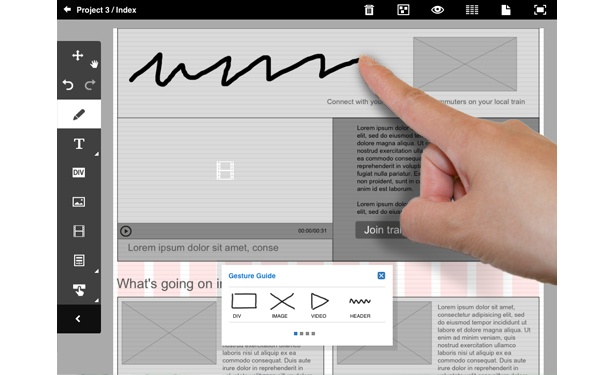Click the Connect with your commuters tagline

(426, 102)
